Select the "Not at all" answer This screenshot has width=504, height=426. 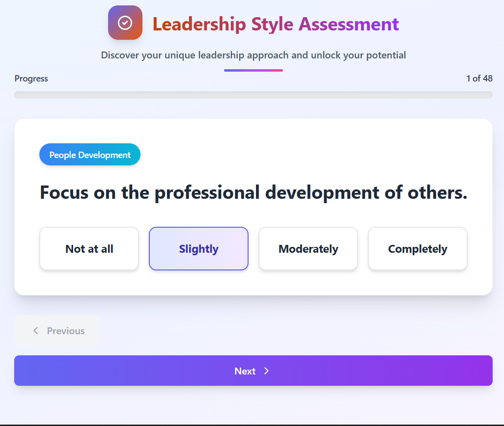[89, 249]
